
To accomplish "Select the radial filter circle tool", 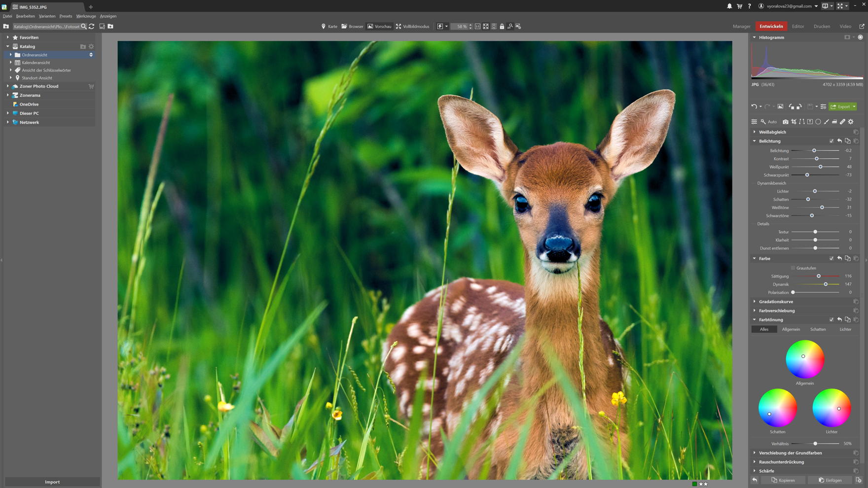I will [x=818, y=122].
